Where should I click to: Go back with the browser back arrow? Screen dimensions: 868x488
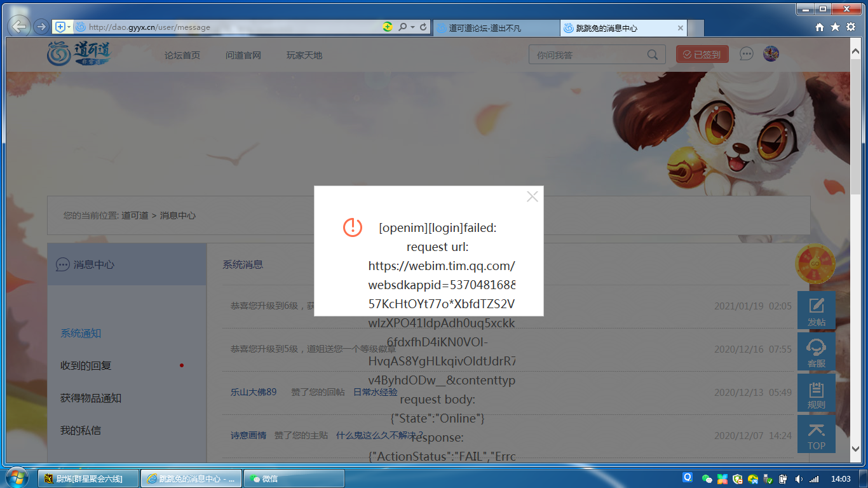[x=20, y=27]
